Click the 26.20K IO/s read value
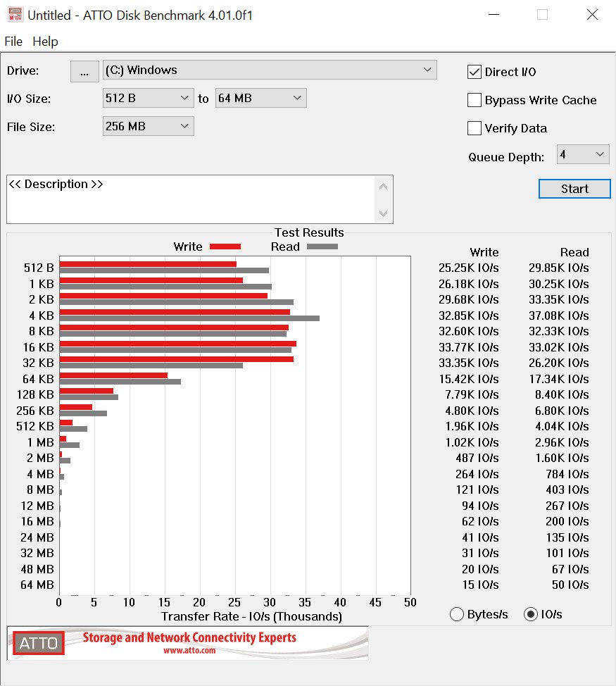This screenshot has height=686, width=616. (559, 363)
